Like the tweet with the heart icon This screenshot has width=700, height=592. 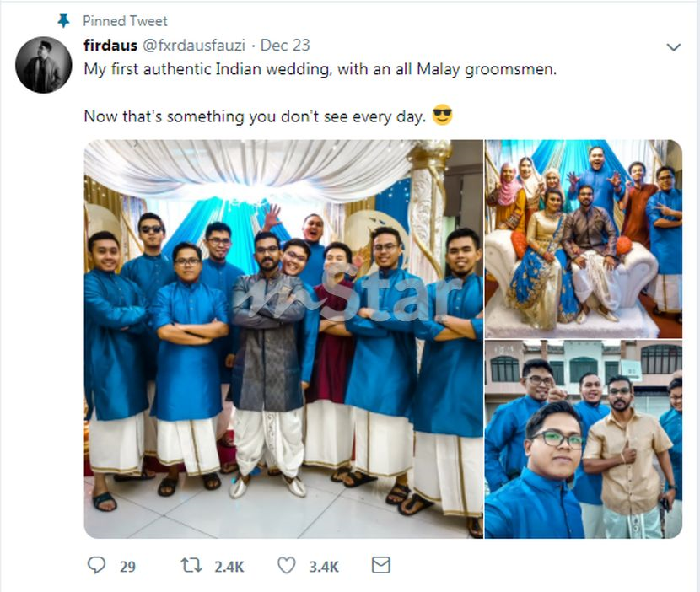287,566
